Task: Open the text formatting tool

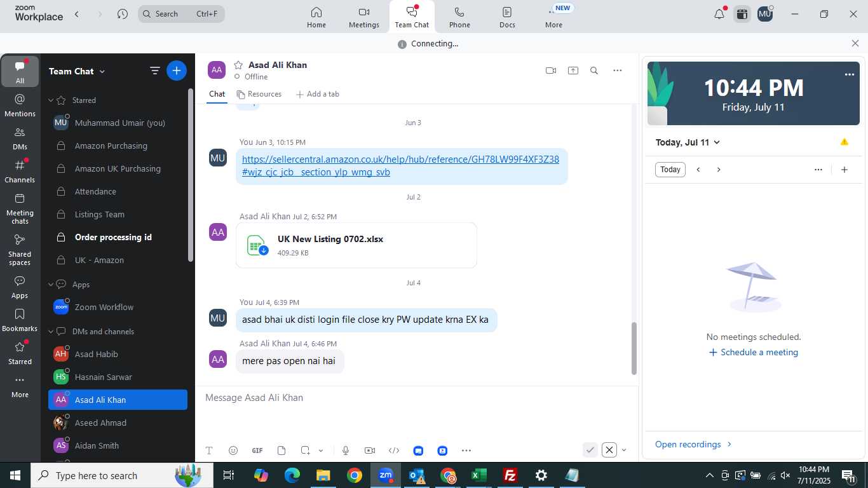Action: 209,451
